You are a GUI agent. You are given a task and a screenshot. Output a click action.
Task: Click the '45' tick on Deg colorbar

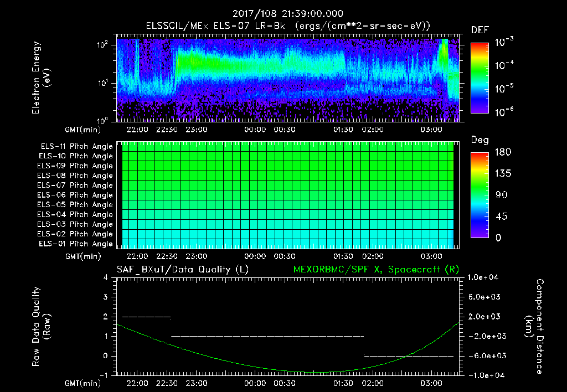pos(501,216)
